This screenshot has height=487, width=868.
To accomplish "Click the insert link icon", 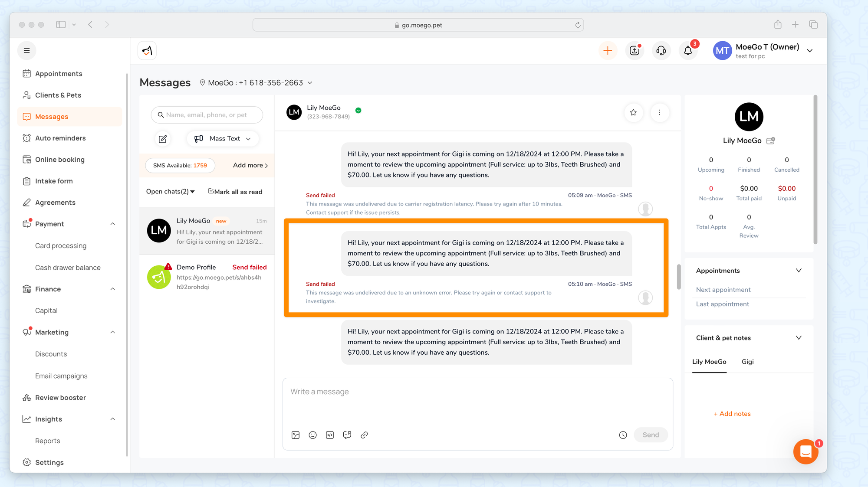I will pos(364,435).
